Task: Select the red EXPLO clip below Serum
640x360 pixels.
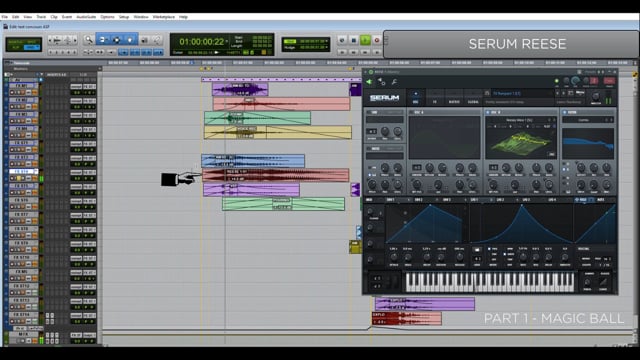Action: [407, 318]
